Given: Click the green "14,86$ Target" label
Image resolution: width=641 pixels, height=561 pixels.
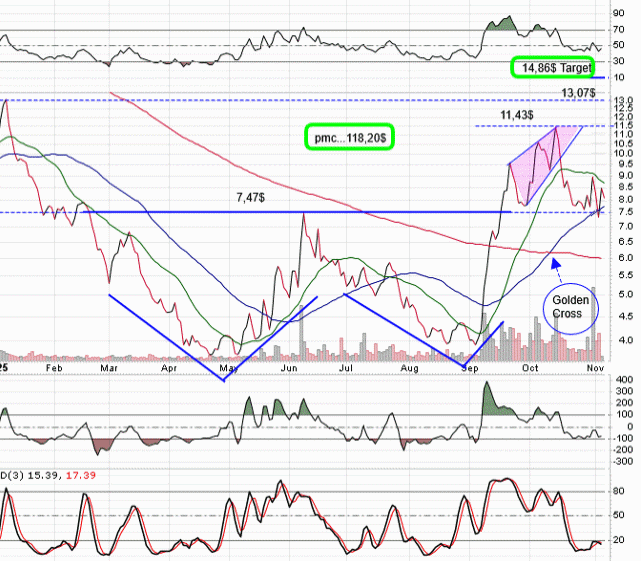Looking at the screenshot, I should [x=551, y=68].
